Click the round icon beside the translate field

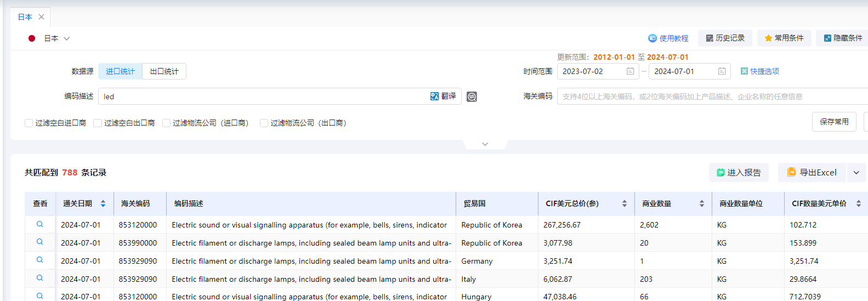(x=472, y=97)
